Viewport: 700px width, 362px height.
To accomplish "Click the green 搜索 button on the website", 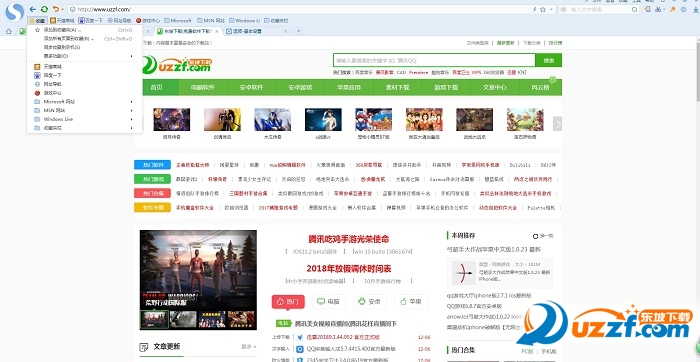I will [549, 60].
